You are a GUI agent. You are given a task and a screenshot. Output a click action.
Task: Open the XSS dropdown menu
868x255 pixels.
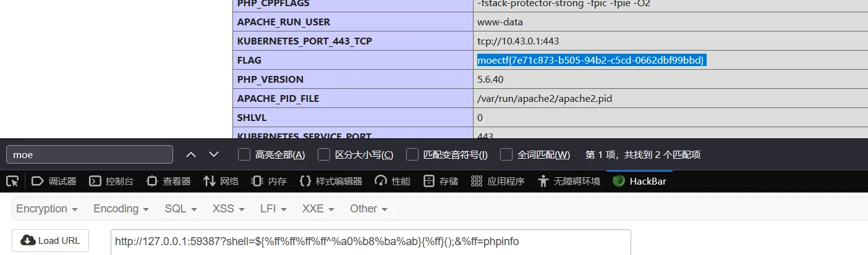pos(228,209)
